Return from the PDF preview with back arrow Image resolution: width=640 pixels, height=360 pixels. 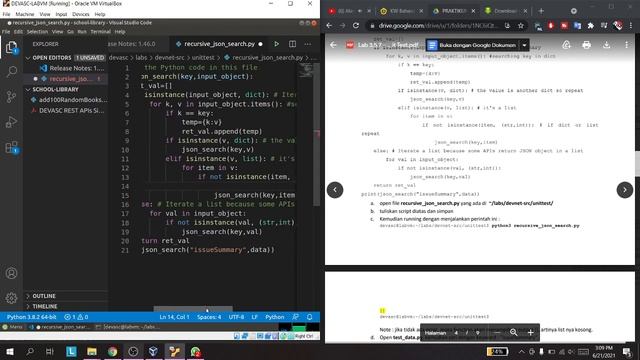click(x=333, y=45)
